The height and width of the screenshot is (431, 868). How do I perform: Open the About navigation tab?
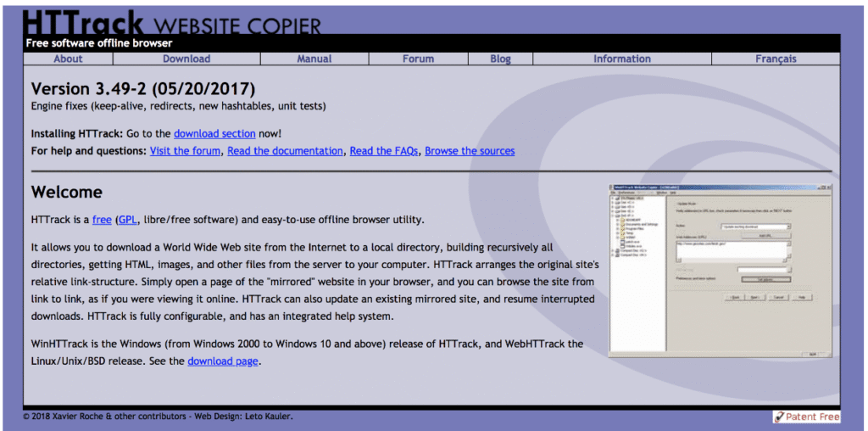tap(68, 59)
